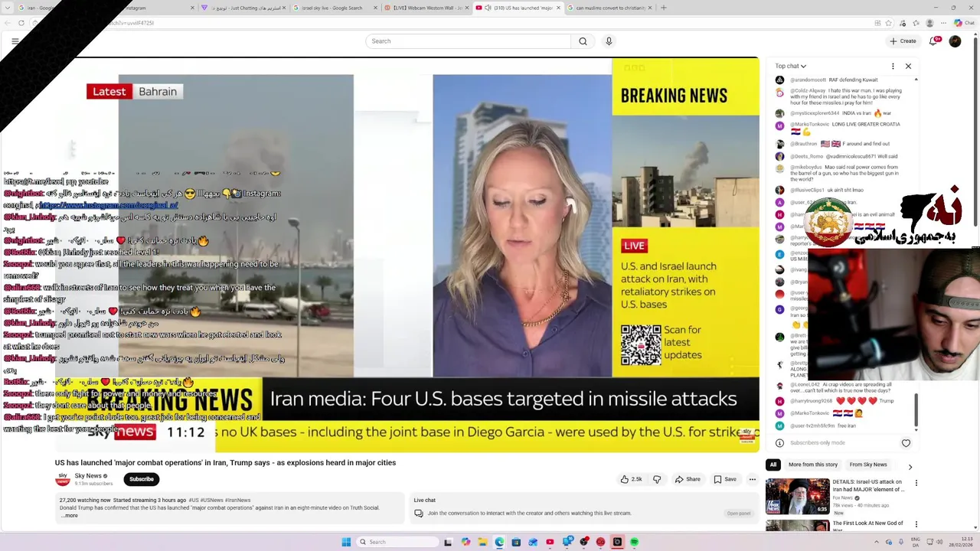Select 'More from this story' chip

pos(813,465)
